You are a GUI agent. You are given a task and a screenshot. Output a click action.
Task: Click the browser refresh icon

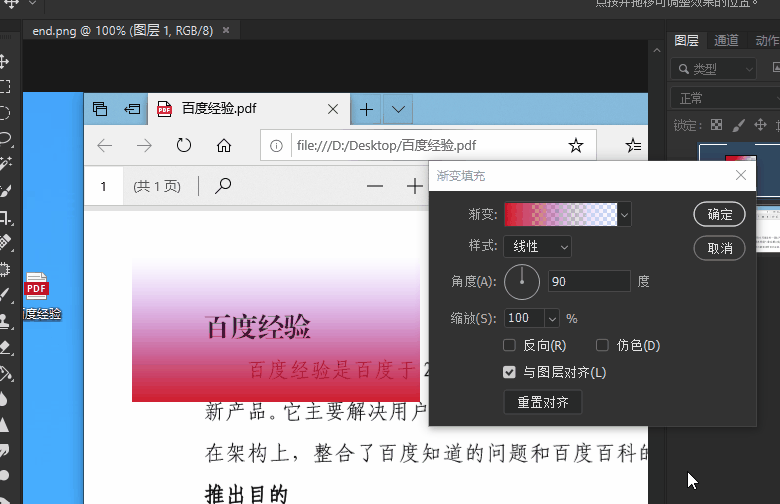tap(184, 145)
